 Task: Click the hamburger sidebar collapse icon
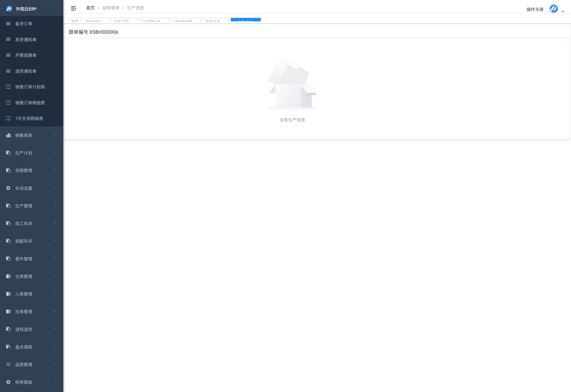pos(73,8)
